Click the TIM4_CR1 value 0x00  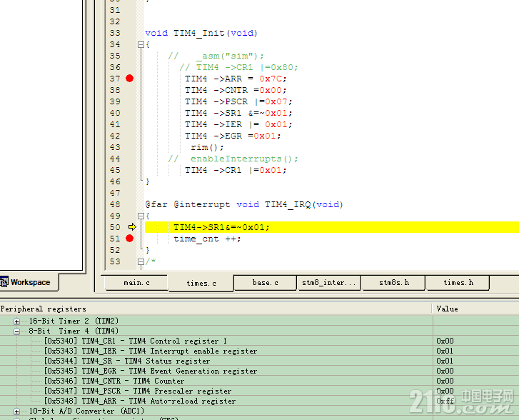pyautogui.click(x=445, y=341)
